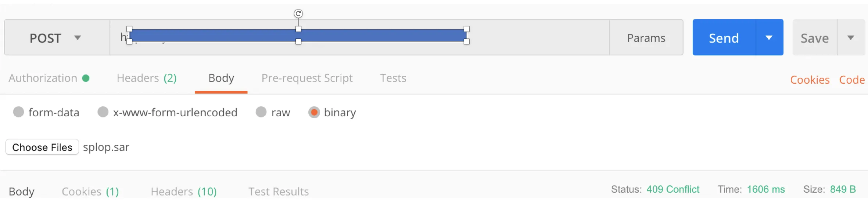This screenshot has height=204, width=868.
Task: Go to the Tests tab
Action: coord(393,78)
